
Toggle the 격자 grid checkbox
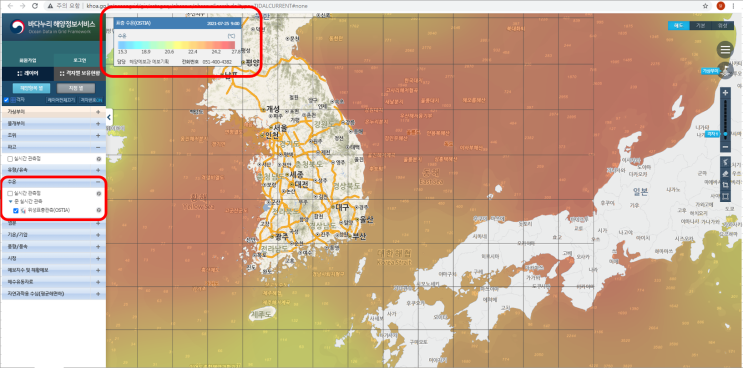click(x=6, y=100)
